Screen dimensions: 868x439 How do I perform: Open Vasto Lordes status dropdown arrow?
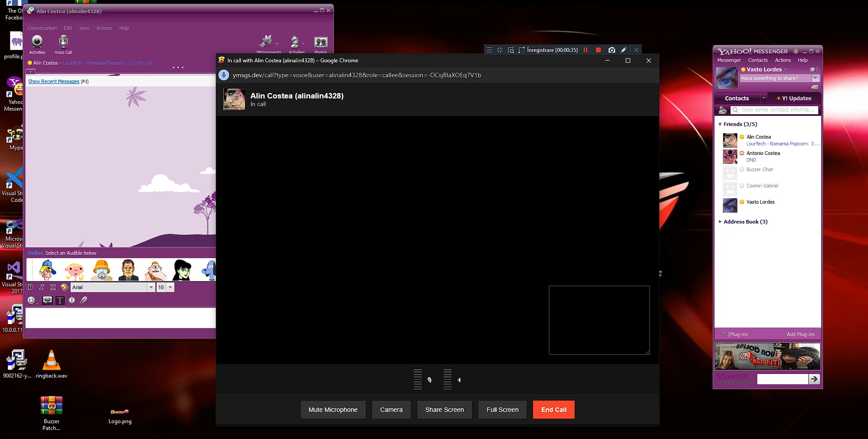point(786,70)
